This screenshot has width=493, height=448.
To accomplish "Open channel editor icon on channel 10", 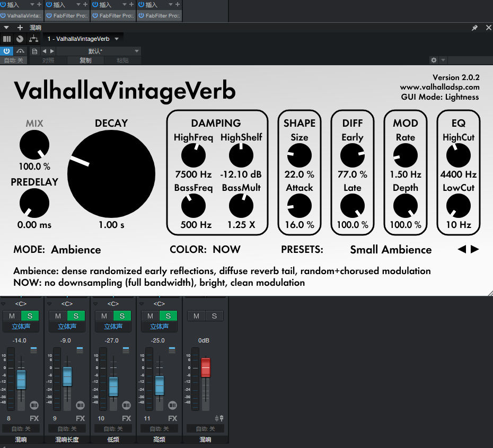I will 126,405.
